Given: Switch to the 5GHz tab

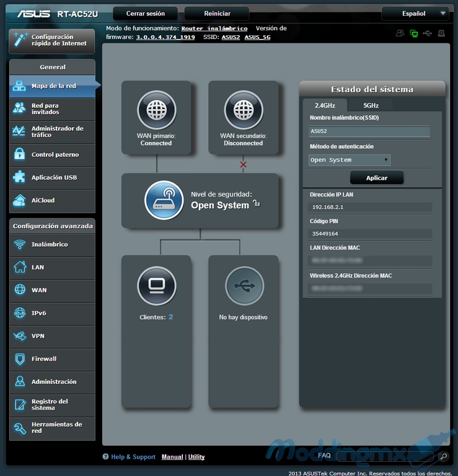Looking at the screenshot, I should [x=371, y=105].
